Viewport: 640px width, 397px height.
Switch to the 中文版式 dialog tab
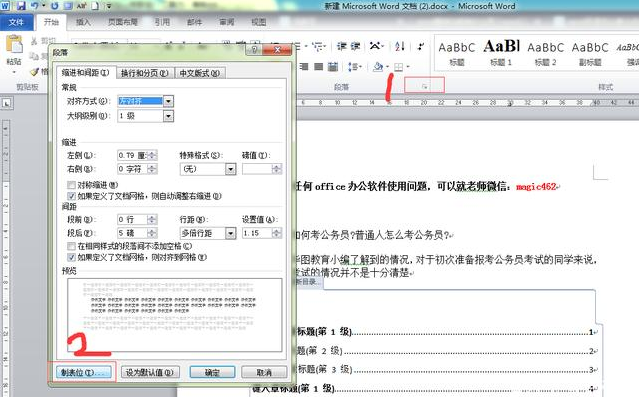(200, 73)
